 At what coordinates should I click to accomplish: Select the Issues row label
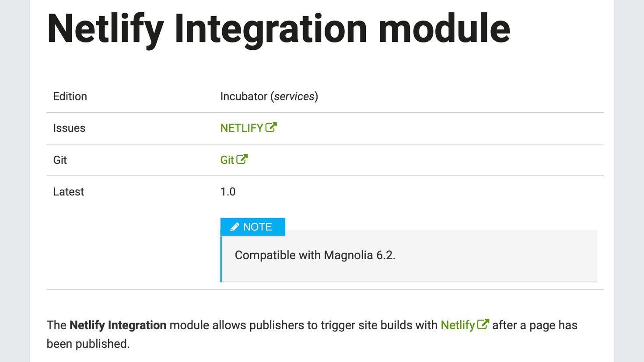coord(69,128)
